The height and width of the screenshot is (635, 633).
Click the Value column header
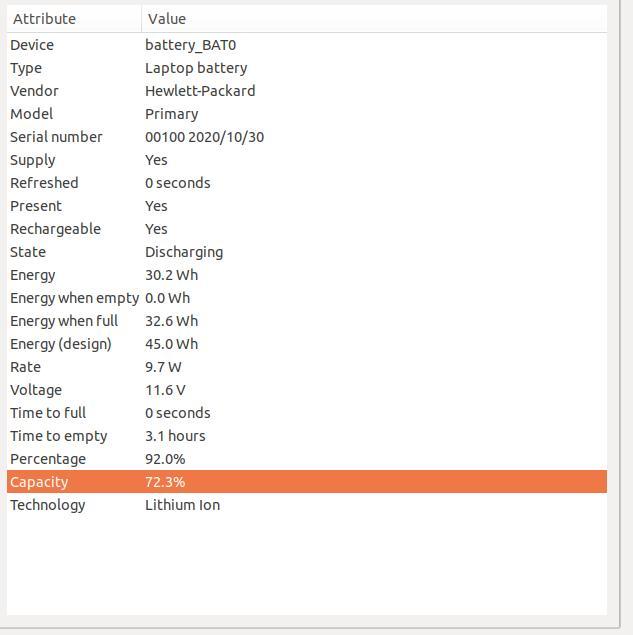tap(374, 19)
